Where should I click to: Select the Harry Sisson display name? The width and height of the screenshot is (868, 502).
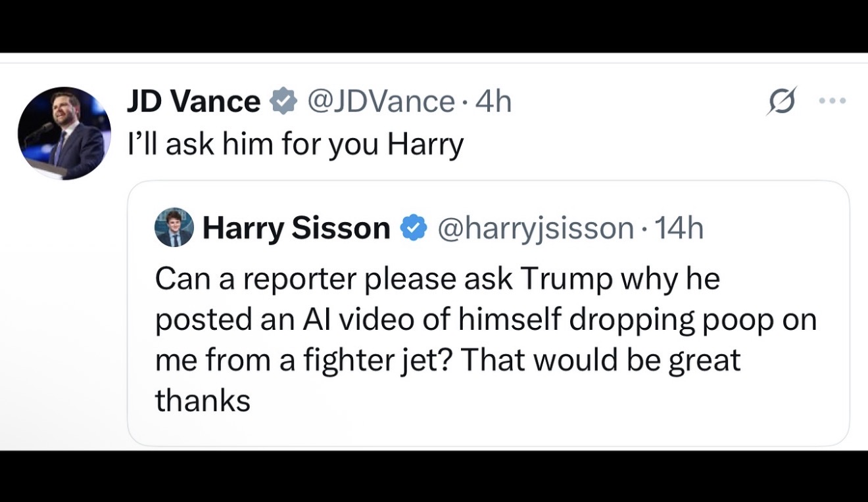click(297, 228)
